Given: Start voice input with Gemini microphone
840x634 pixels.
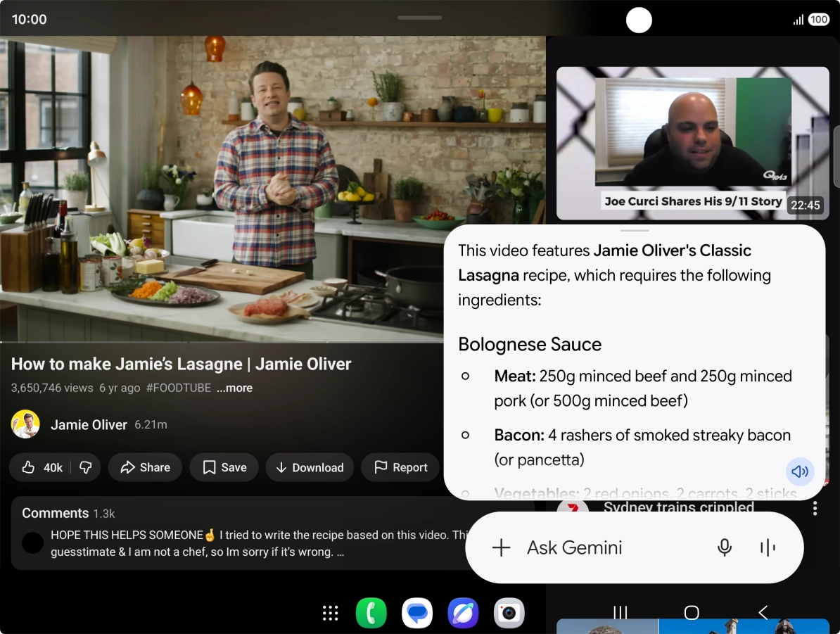Looking at the screenshot, I should click(x=725, y=547).
